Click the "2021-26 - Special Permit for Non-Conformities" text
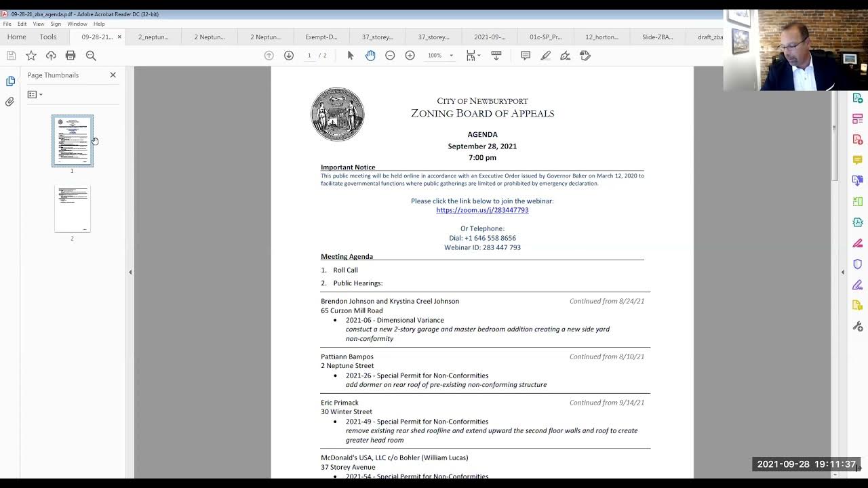868x488 pixels. [x=417, y=375]
